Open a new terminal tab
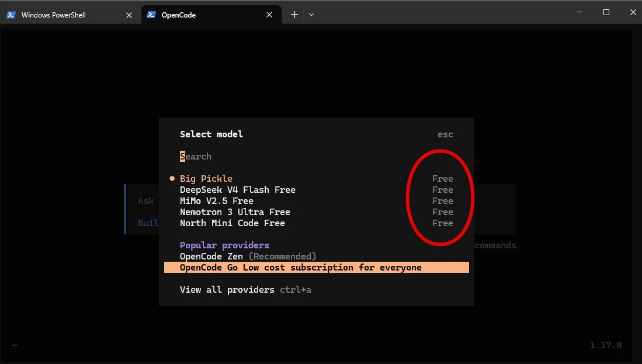This screenshot has height=364, width=642. (x=294, y=15)
